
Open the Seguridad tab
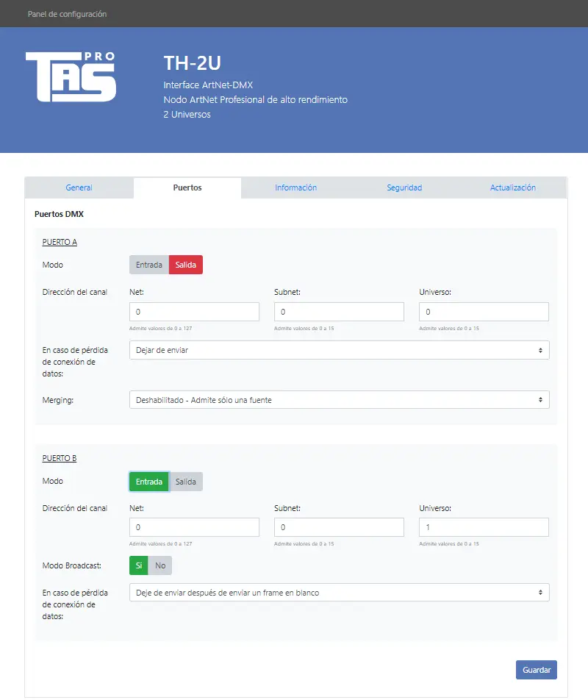(x=404, y=187)
